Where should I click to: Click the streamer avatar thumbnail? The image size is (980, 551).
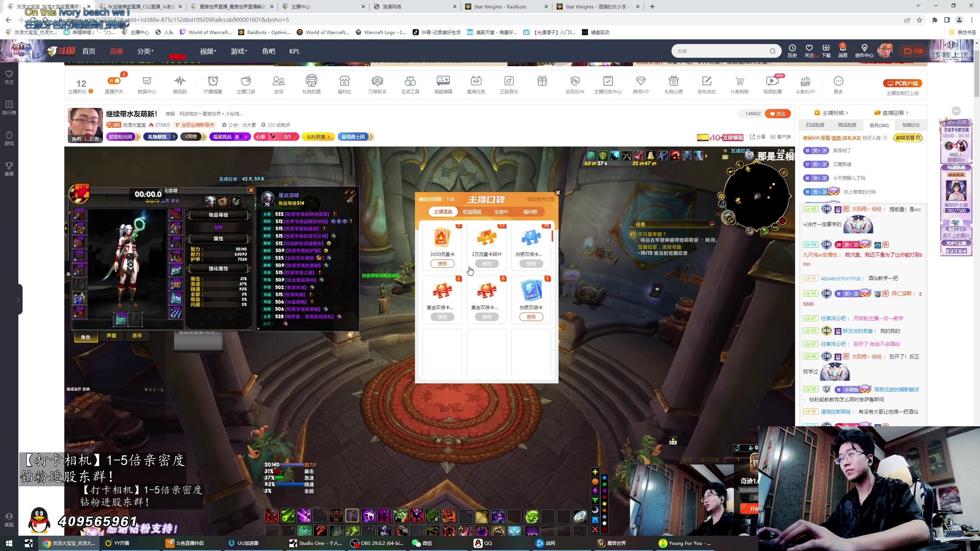(85, 125)
